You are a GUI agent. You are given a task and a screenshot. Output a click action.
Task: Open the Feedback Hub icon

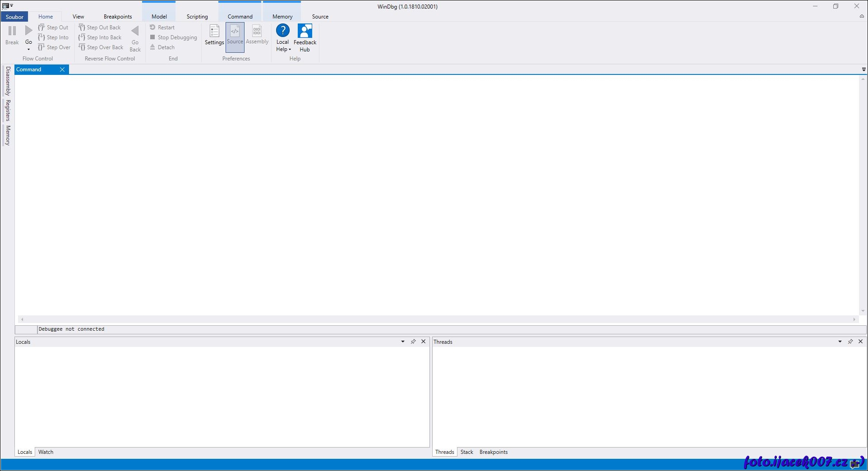coord(305,31)
